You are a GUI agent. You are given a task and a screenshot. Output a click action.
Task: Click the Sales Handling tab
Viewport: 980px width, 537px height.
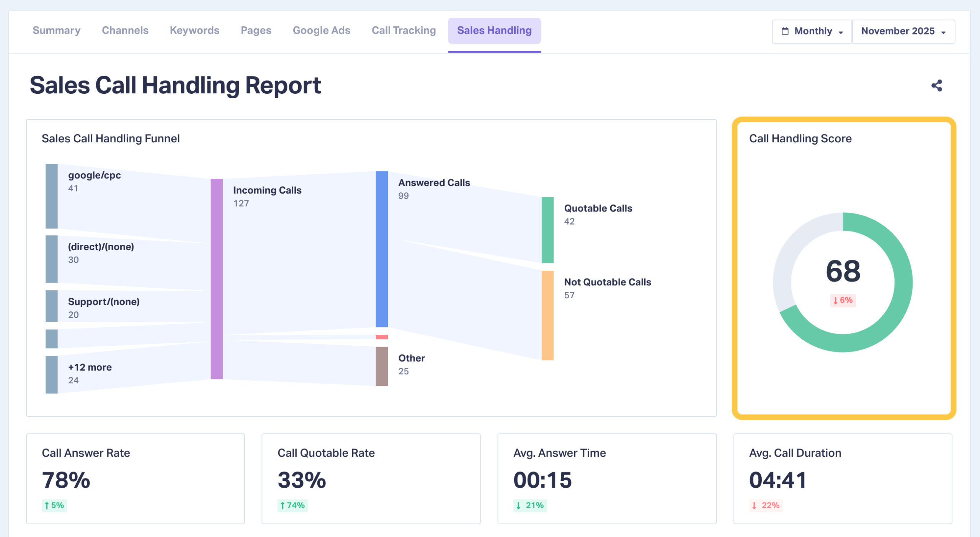point(494,31)
